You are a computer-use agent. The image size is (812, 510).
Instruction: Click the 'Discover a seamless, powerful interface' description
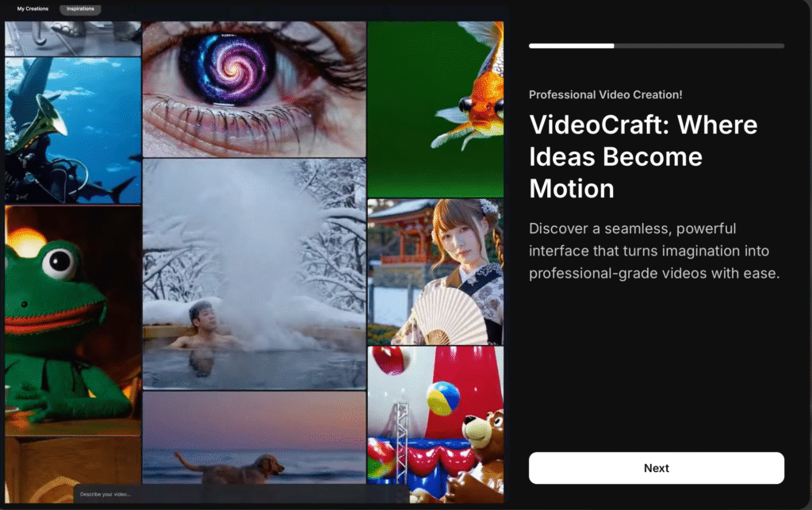[x=654, y=251]
